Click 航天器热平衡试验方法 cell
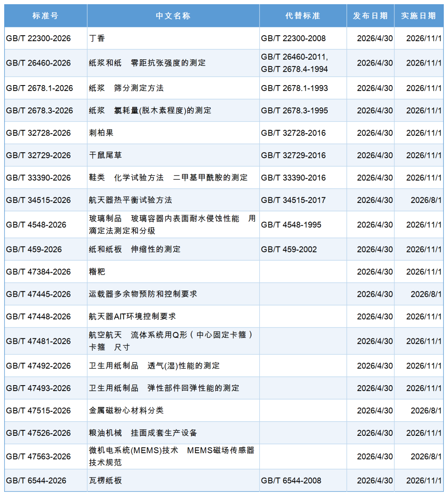The width and height of the screenshot is (448, 496). pyautogui.click(x=173, y=200)
